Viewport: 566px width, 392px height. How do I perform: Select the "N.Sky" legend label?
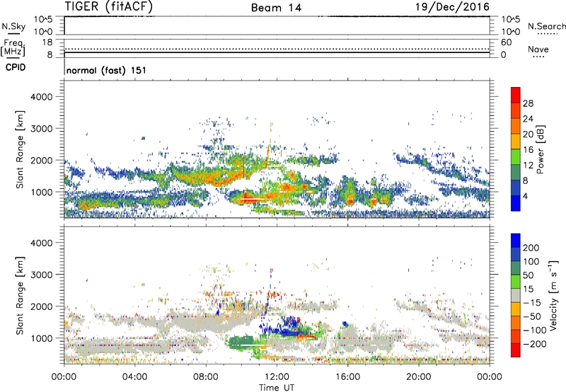click(x=13, y=26)
